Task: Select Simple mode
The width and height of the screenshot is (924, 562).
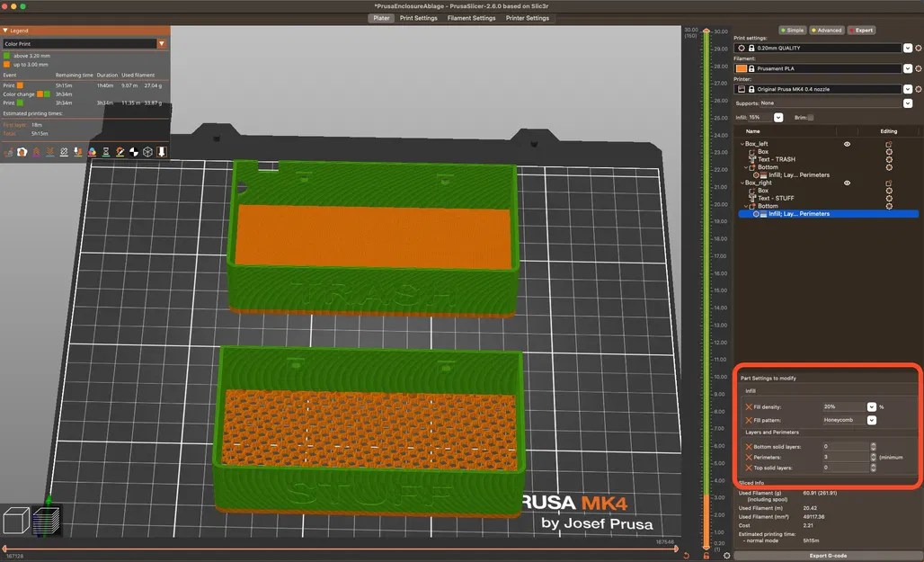Action: tap(792, 30)
